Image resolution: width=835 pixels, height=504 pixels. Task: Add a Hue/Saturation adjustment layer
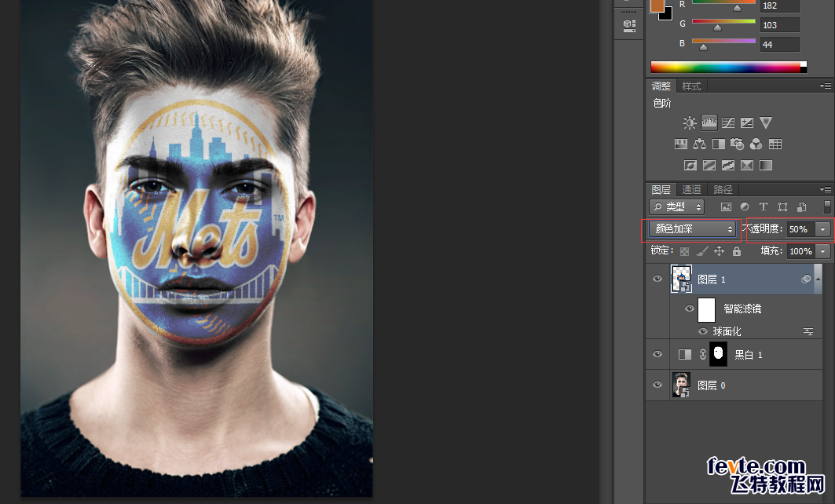point(680,144)
